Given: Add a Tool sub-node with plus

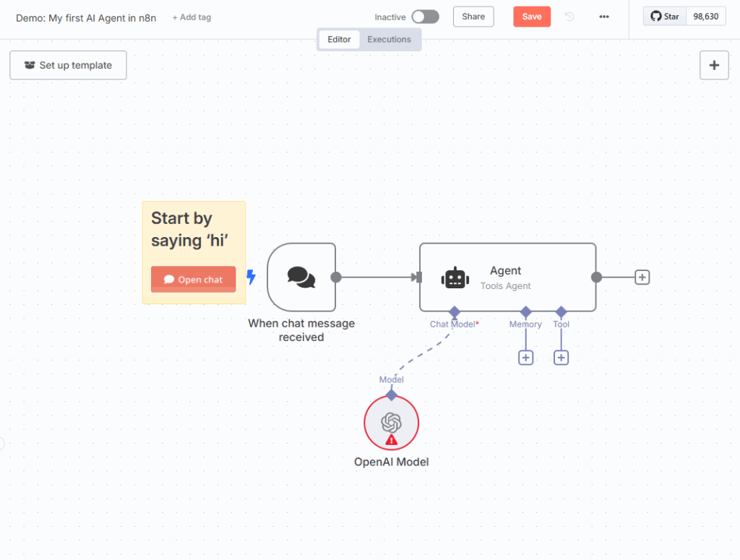Looking at the screenshot, I should click(x=561, y=358).
